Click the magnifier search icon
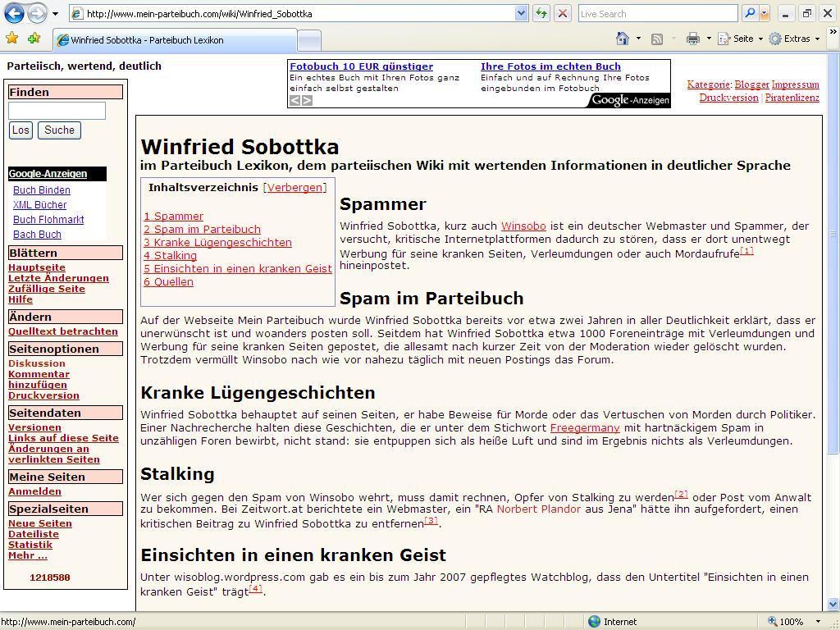Viewport: 840px width, 630px height. pos(750,14)
